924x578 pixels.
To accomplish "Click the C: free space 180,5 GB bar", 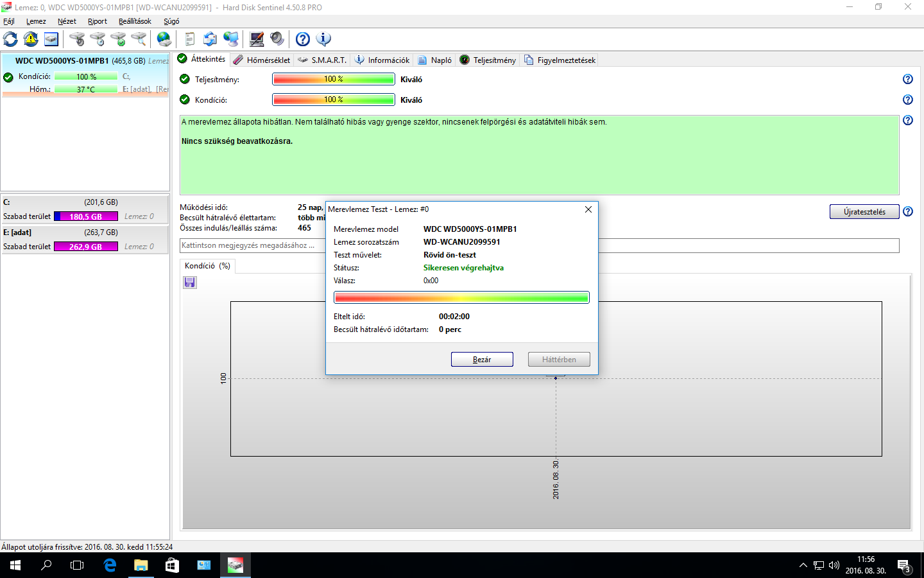I will 86,216.
